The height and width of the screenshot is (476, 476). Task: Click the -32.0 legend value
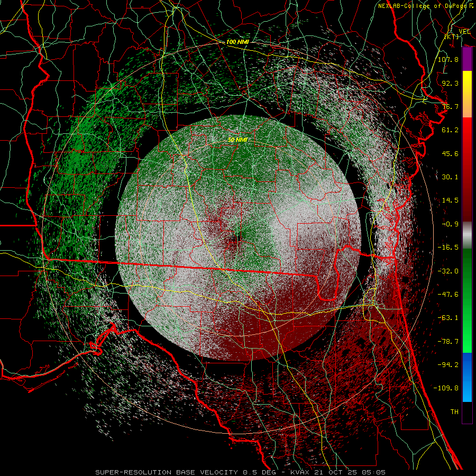(x=448, y=271)
